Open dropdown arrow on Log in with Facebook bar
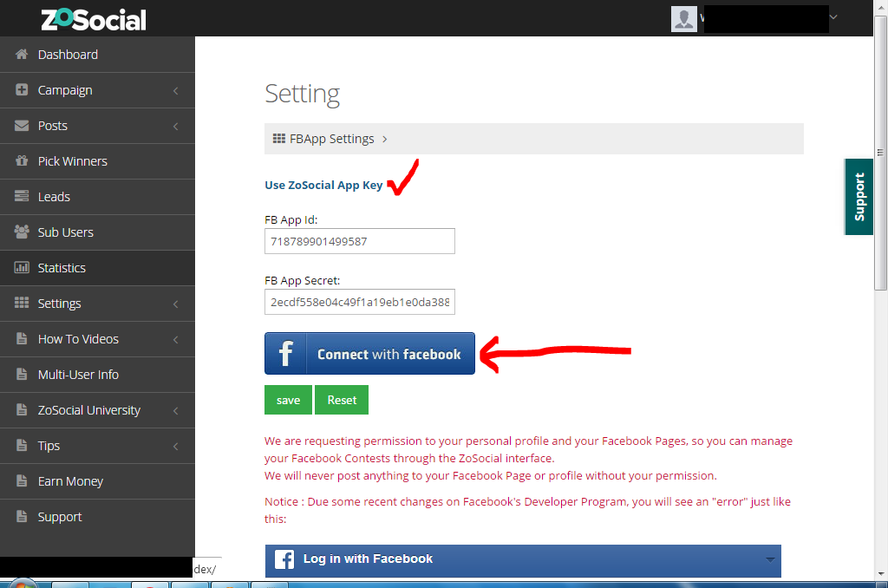Image resolution: width=888 pixels, height=588 pixels. 770,559
